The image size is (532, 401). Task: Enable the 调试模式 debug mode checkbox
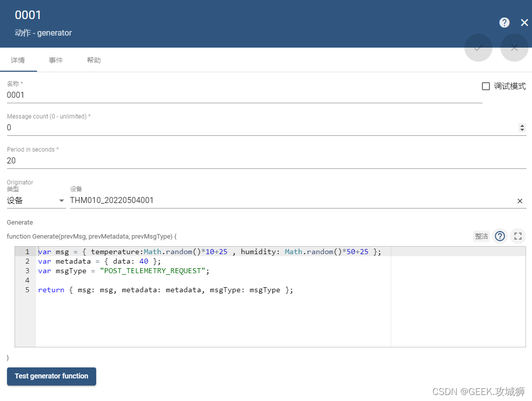coord(486,86)
